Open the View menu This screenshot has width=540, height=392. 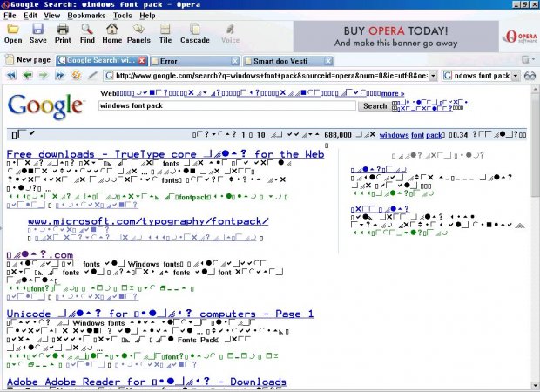pyautogui.click(x=52, y=16)
